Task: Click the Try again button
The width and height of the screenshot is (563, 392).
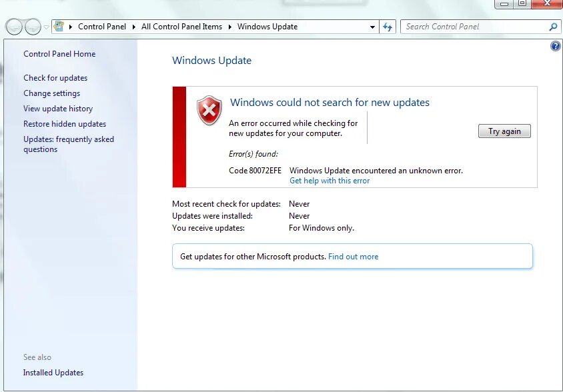Action: pyautogui.click(x=504, y=131)
